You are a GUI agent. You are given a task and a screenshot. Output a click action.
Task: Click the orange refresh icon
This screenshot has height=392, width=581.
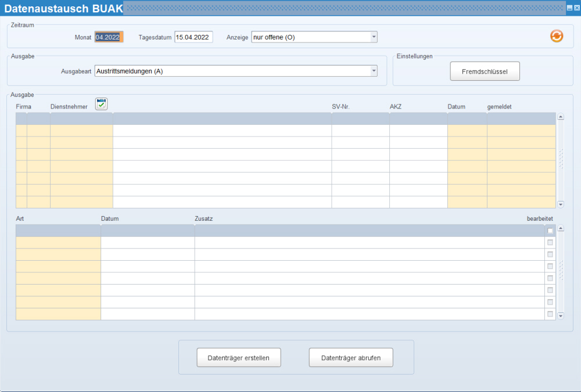tap(556, 36)
